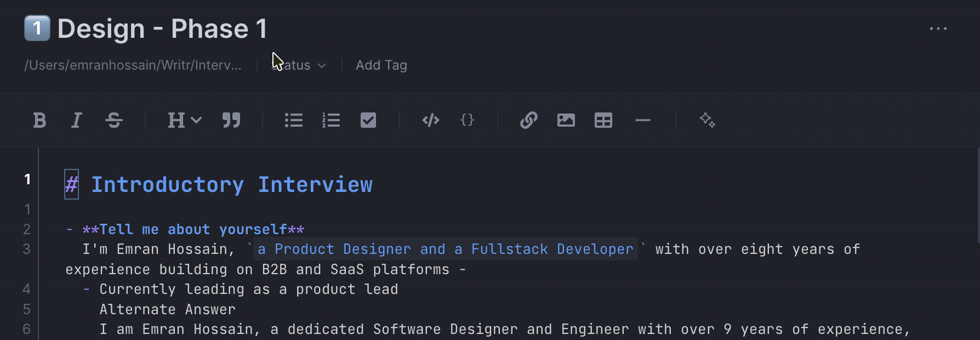Open the three-dot more options menu
Image resolution: width=980 pixels, height=340 pixels.
[938, 29]
